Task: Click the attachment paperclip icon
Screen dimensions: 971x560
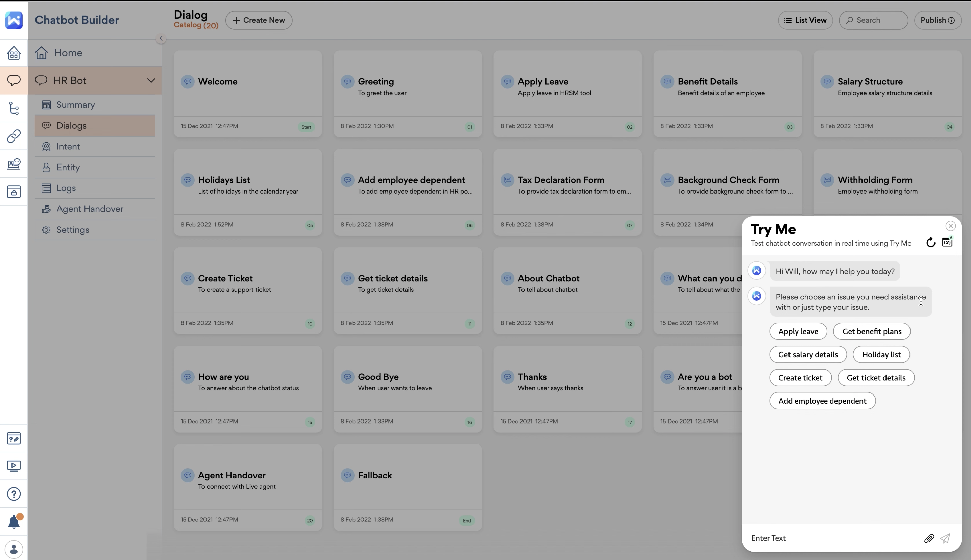Action: click(929, 538)
